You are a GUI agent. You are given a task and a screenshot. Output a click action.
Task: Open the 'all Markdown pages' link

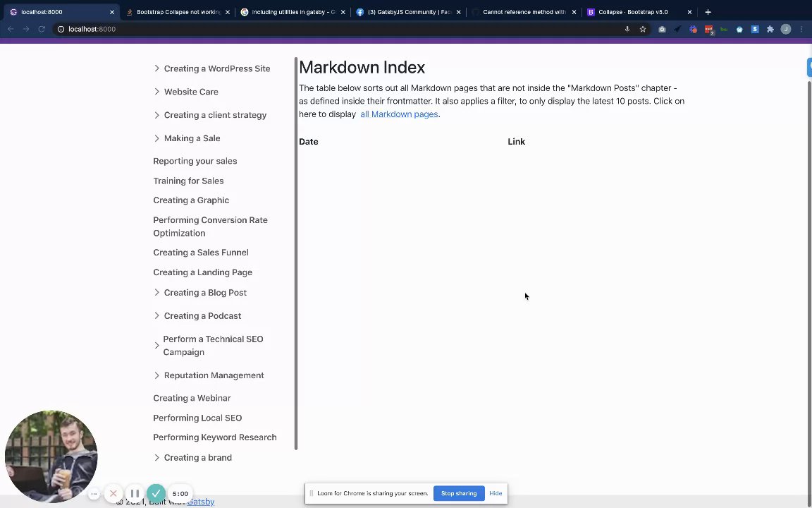399,114
